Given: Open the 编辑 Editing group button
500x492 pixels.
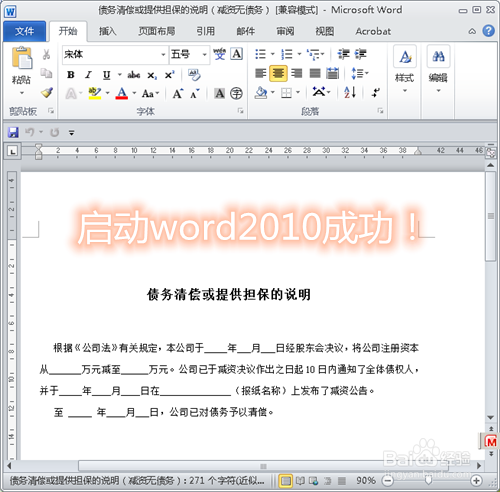Looking at the screenshot, I should tap(438, 70).
